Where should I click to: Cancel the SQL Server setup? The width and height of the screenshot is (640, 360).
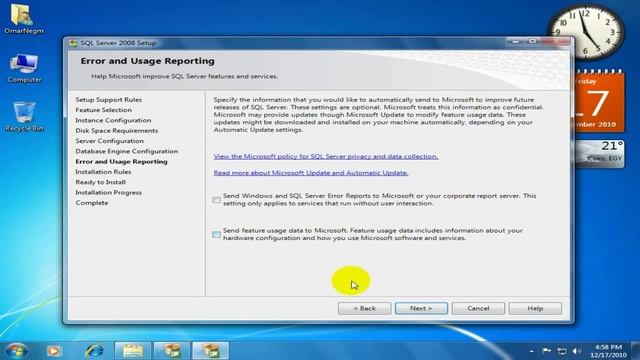coord(478,308)
